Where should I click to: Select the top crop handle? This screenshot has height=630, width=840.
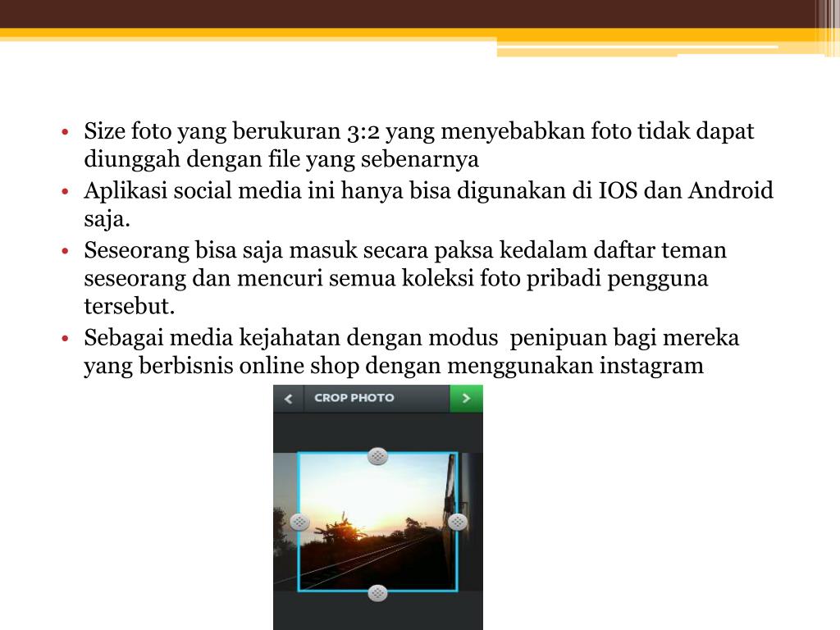377,456
